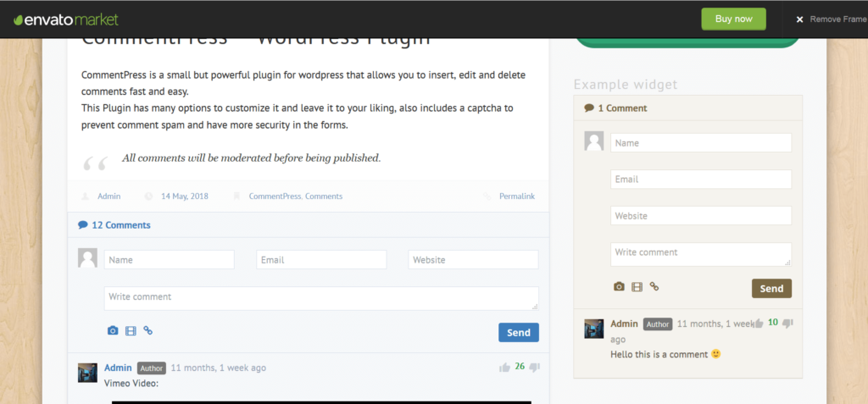Click the Example widget heading

click(x=626, y=85)
